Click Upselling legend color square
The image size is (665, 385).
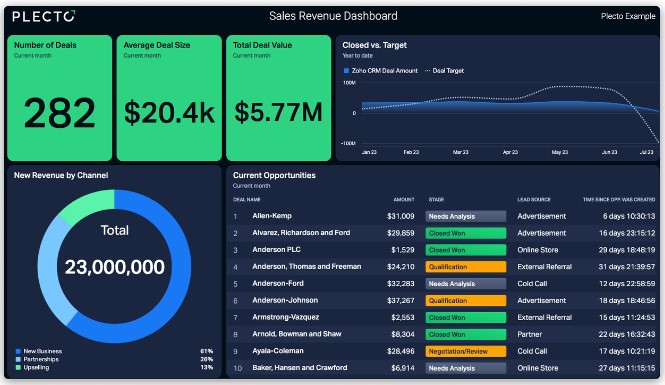tap(18, 367)
